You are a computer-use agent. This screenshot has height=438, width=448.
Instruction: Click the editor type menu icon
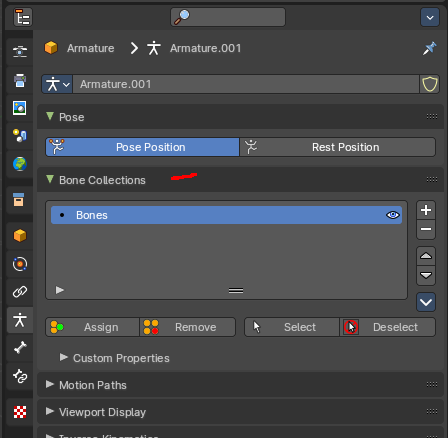click(23, 17)
